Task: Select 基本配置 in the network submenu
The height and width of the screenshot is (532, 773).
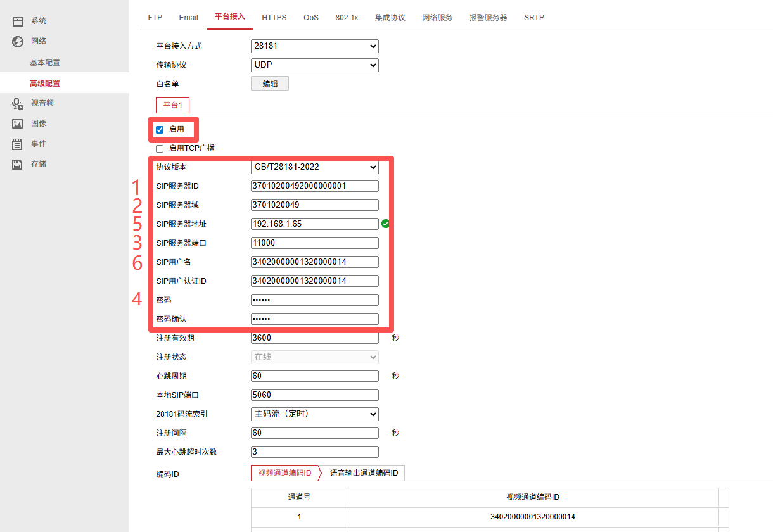Action: click(45, 63)
